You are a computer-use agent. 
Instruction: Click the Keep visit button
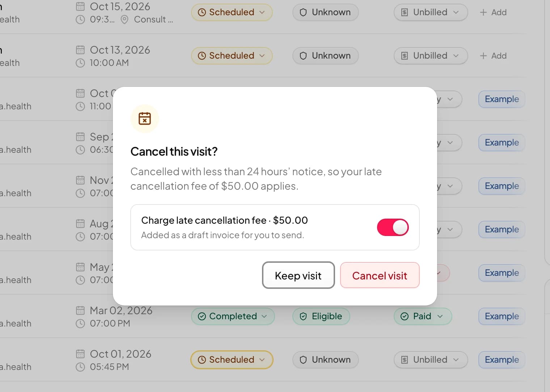coord(298,275)
